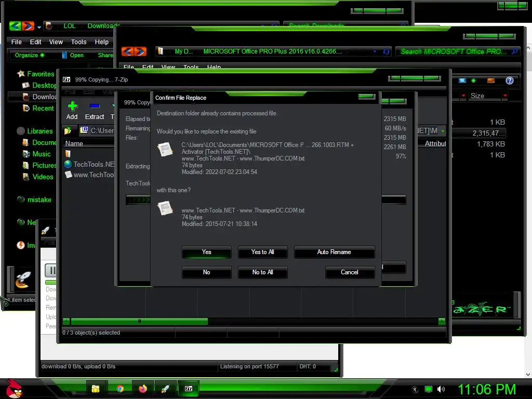This screenshot has height=399, width=532.
Task: Click the new file's document icon in dialog
Action: point(166,208)
